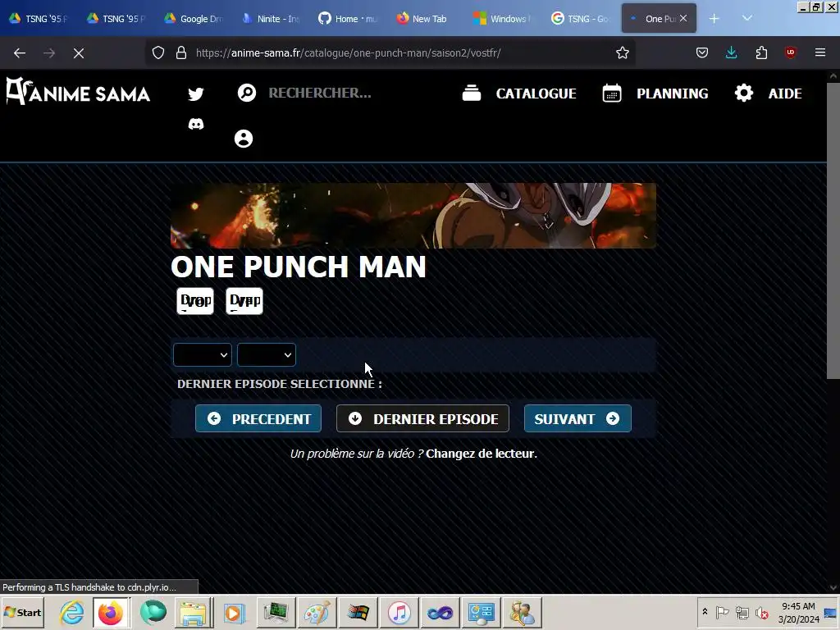The height and width of the screenshot is (630, 840).
Task: Click the Show Desktop tray button
Action: (831, 612)
